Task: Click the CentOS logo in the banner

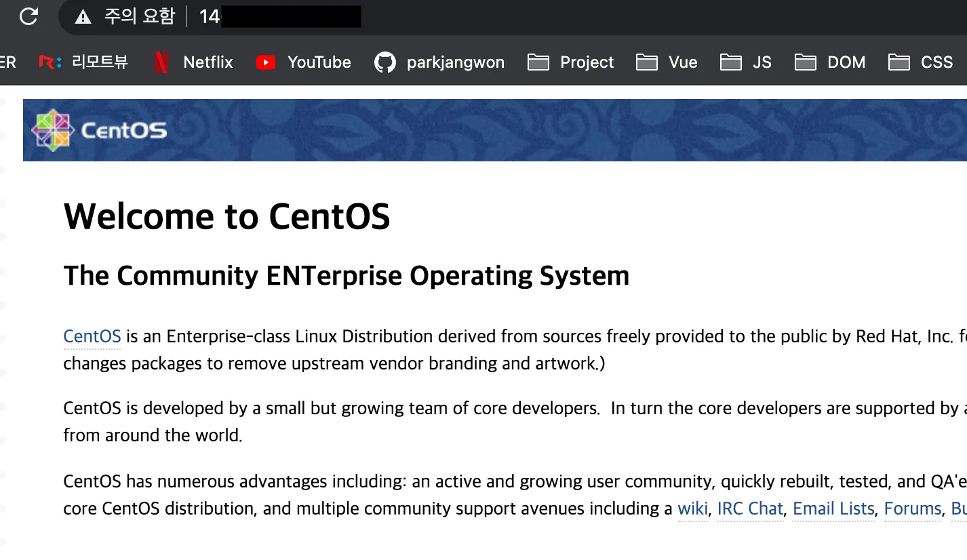Action: 99,129
